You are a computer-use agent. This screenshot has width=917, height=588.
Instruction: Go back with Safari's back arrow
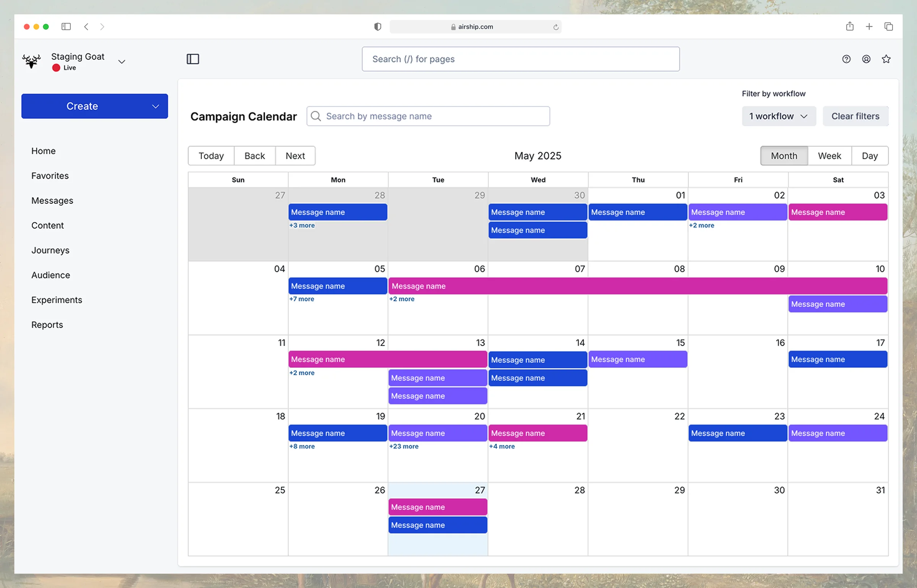click(86, 27)
